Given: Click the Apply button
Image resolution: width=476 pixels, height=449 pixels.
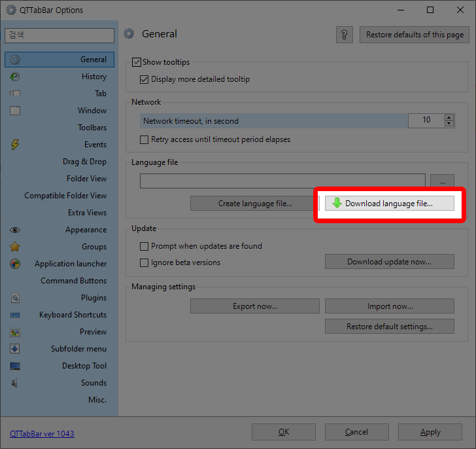Looking at the screenshot, I should [x=430, y=432].
